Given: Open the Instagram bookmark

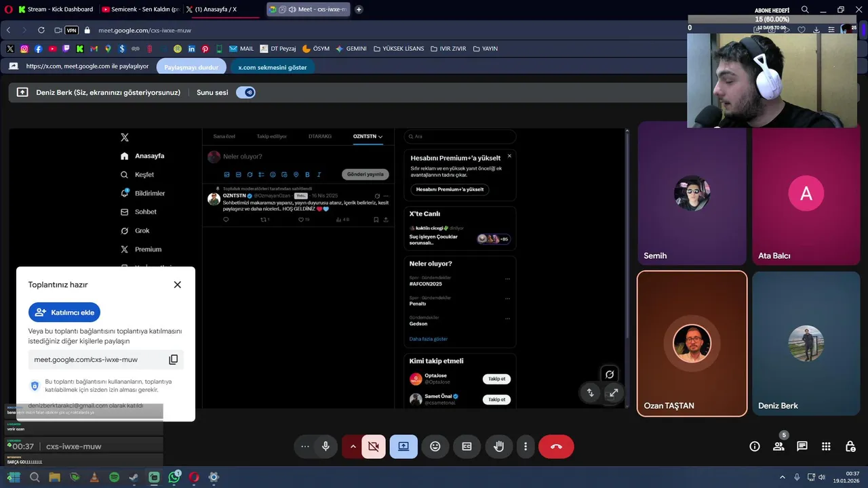Looking at the screenshot, I should [x=24, y=49].
